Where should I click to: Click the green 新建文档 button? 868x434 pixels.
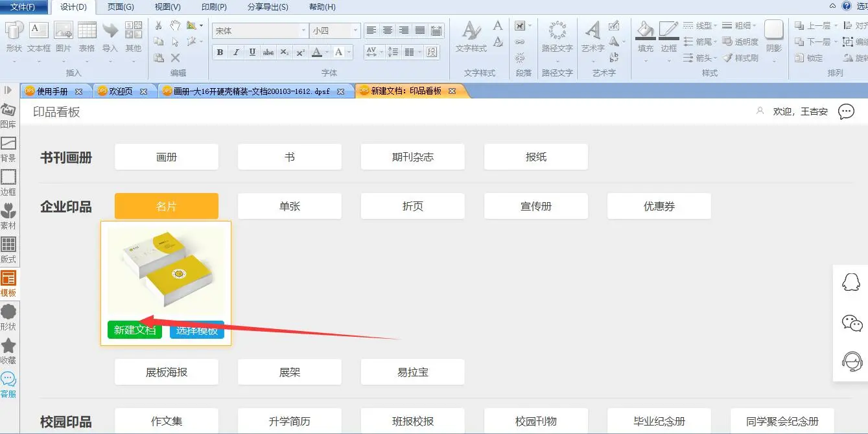pyautogui.click(x=135, y=330)
